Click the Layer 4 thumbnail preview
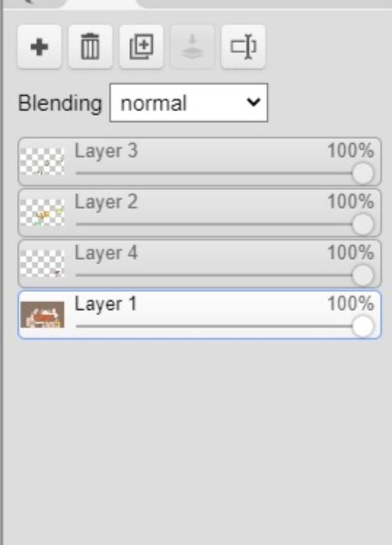 (x=42, y=264)
